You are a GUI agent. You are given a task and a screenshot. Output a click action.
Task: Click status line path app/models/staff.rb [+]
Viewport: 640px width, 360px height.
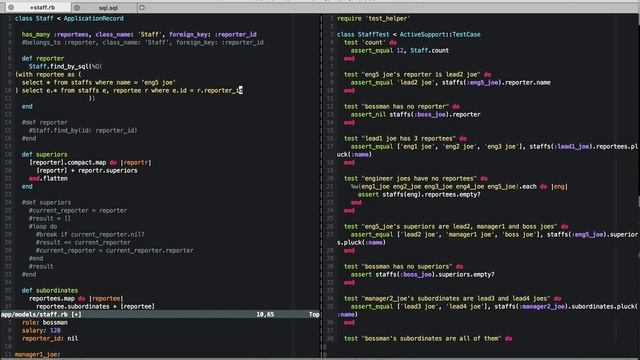click(x=41, y=314)
